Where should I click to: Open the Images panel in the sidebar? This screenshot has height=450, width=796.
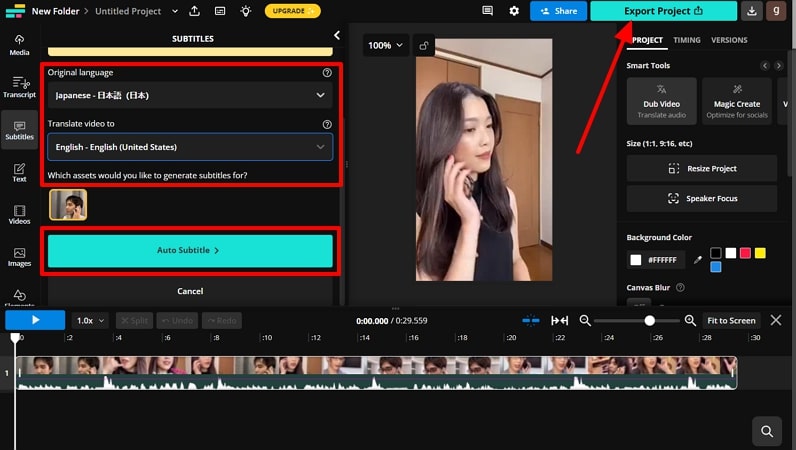tap(19, 257)
